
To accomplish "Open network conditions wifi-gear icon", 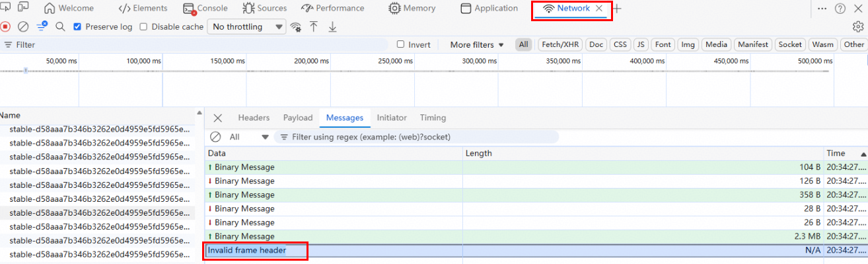I will point(296,26).
